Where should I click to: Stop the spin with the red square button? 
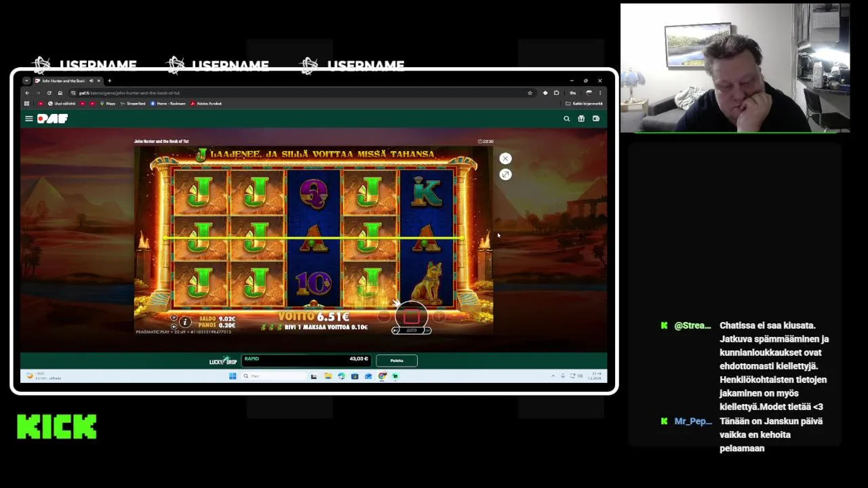[x=412, y=317]
